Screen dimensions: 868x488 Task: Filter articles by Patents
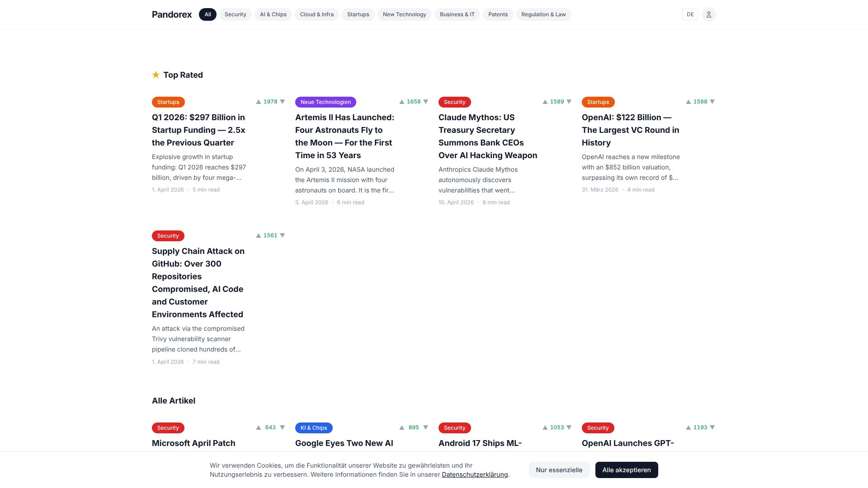(x=498, y=14)
